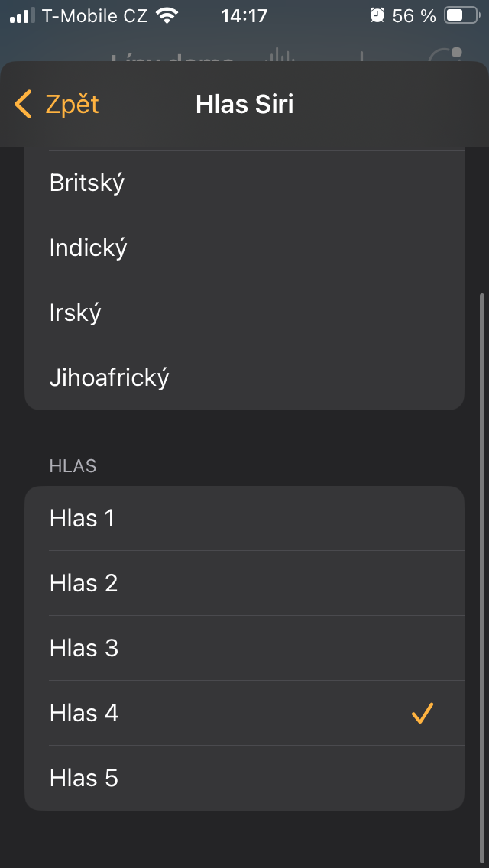Go back via the Zpět label
Screen dimensions: 489x868
coord(72,104)
